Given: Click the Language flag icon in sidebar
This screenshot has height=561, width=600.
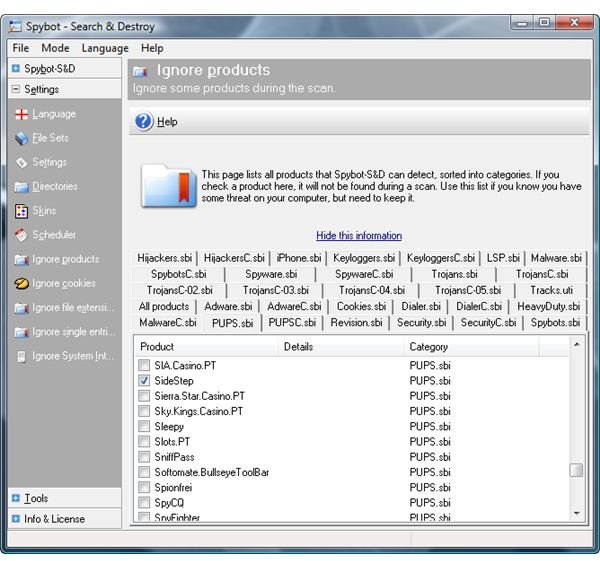Looking at the screenshot, I should pyautogui.click(x=21, y=114).
